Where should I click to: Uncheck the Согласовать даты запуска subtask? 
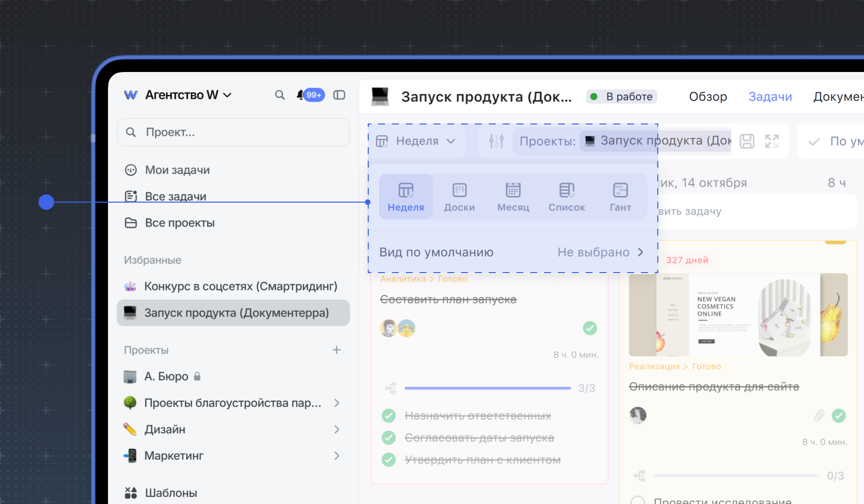(389, 438)
